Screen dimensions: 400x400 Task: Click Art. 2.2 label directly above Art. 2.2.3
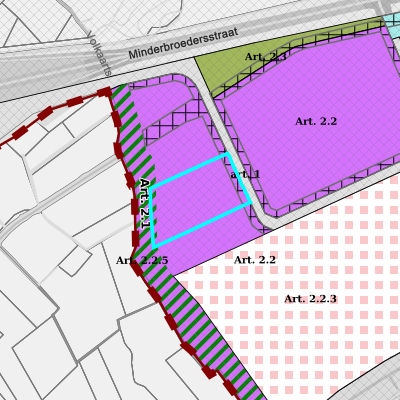click(x=255, y=260)
